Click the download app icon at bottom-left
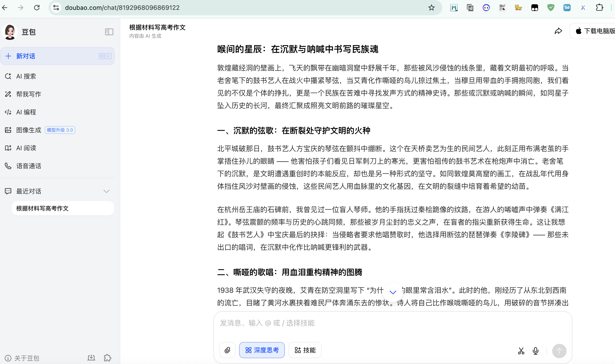The image size is (615, 364). tap(91, 358)
